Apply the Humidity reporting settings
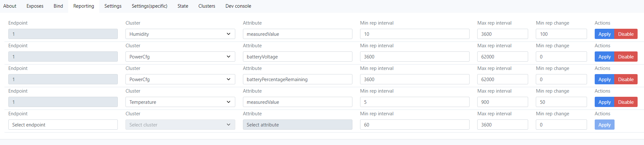This screenshot has width=644, height=145. point(604,34)
